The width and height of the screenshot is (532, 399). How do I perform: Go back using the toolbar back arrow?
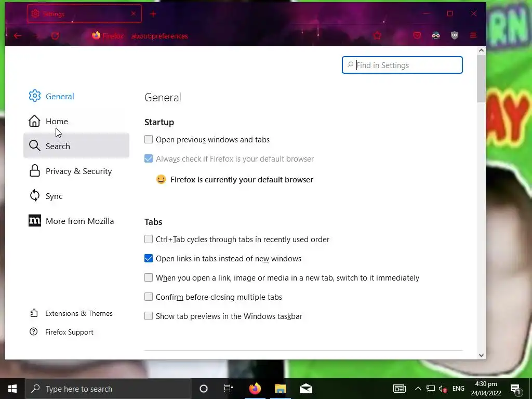[18, 36]
